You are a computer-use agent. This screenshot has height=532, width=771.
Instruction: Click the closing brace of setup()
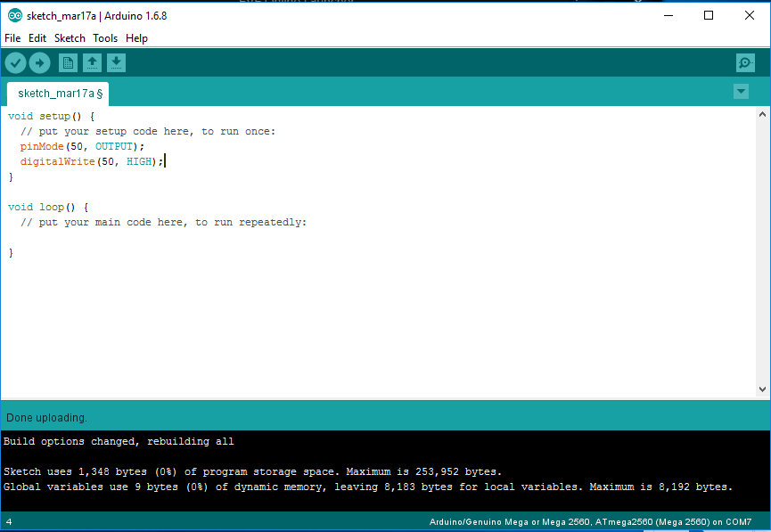[x=11, y=177]
